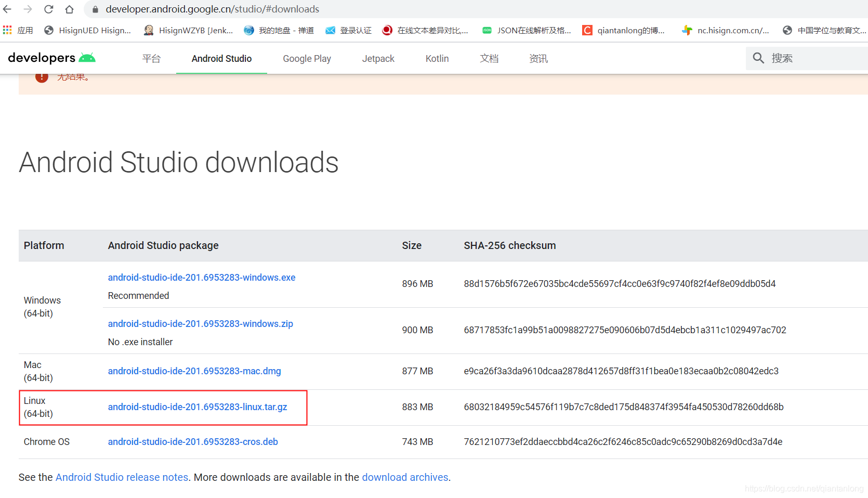Click the checksum starting with 7621210773
The image size is (868, 498).
point(623,442)
